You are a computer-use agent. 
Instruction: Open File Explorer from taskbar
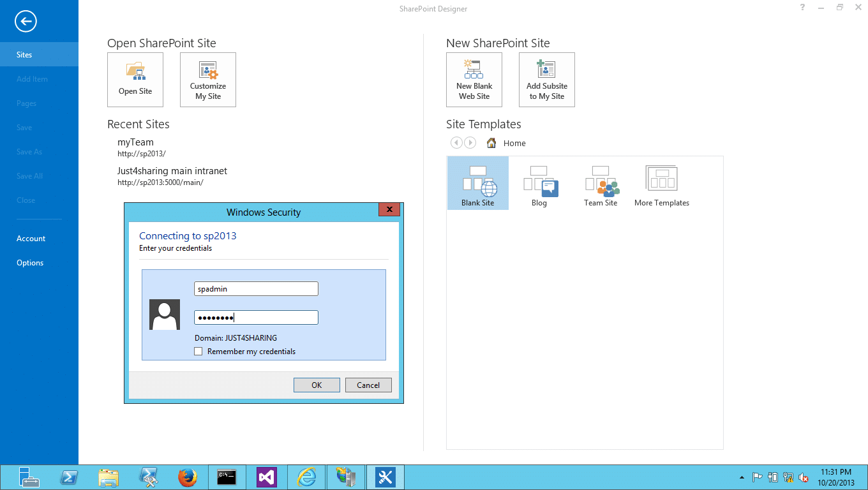point(108,477)
